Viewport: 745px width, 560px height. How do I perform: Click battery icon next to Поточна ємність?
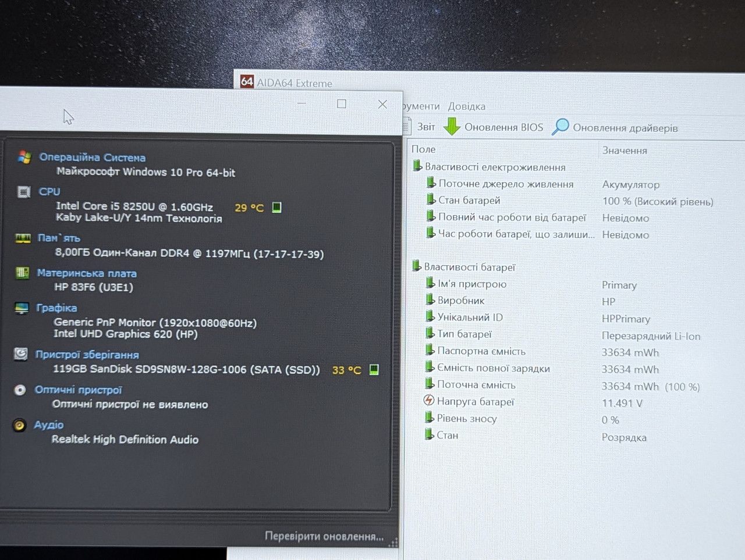click(x=430, y=384)
